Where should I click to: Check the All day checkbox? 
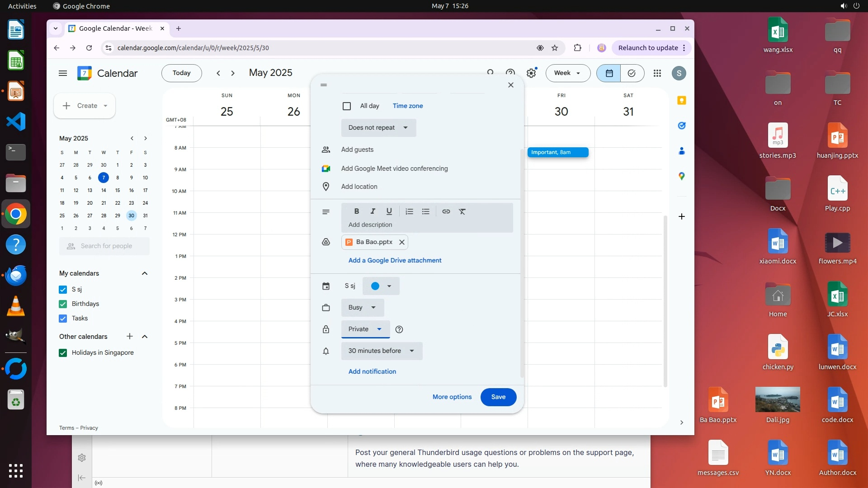pos(347,106)
